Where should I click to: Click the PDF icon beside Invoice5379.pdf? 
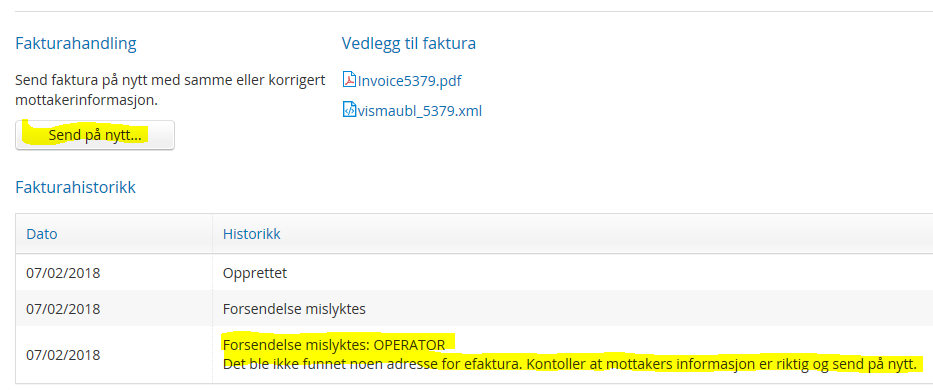349,80
